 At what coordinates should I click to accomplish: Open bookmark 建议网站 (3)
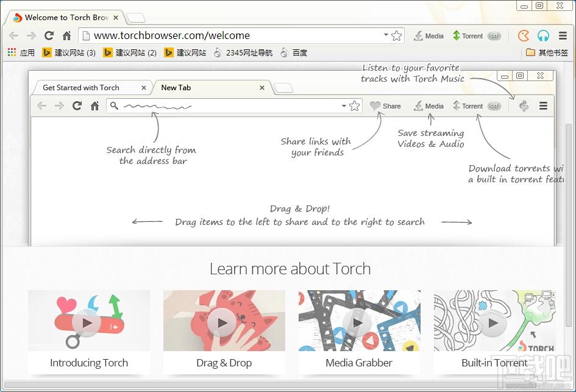(x=69, y=52)
